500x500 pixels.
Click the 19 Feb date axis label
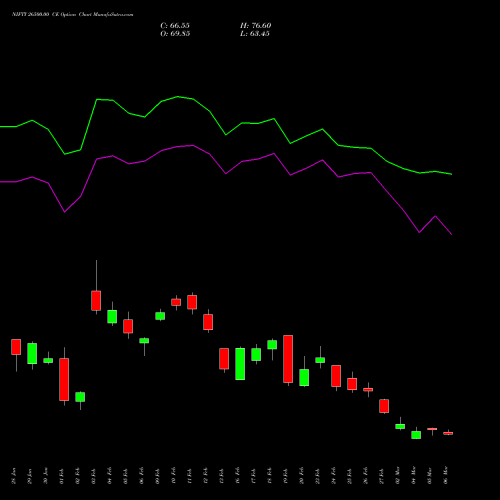coord(286,476)
